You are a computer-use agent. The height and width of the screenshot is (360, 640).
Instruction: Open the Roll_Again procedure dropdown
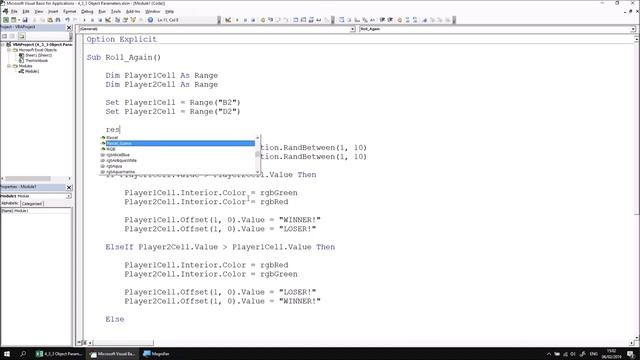tap(633, 29)
